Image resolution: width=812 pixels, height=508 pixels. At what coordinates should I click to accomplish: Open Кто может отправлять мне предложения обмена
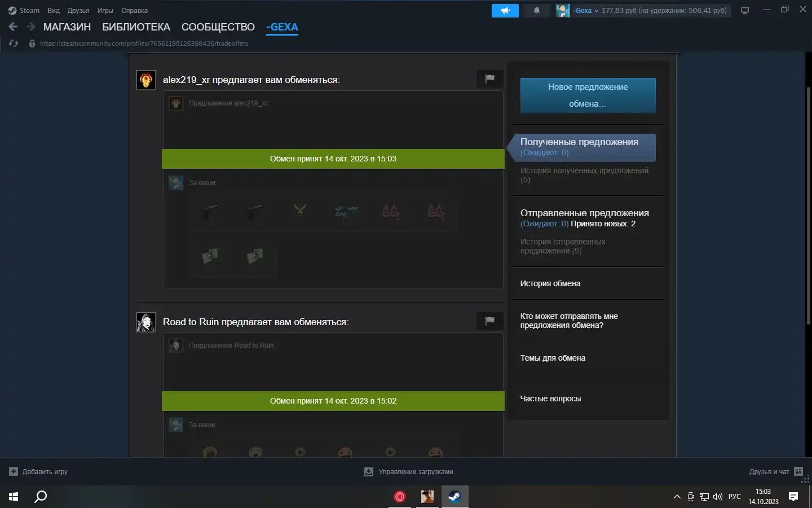pos(569,321)
